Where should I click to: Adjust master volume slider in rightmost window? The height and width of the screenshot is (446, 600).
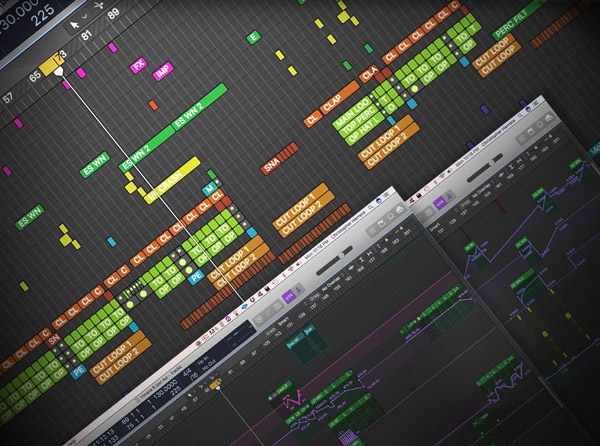point(485,168)
